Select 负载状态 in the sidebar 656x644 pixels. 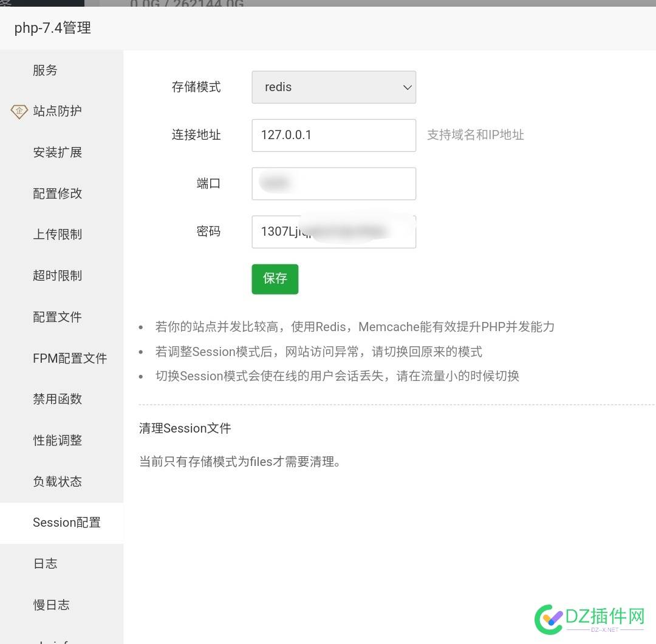coord(57,481)
